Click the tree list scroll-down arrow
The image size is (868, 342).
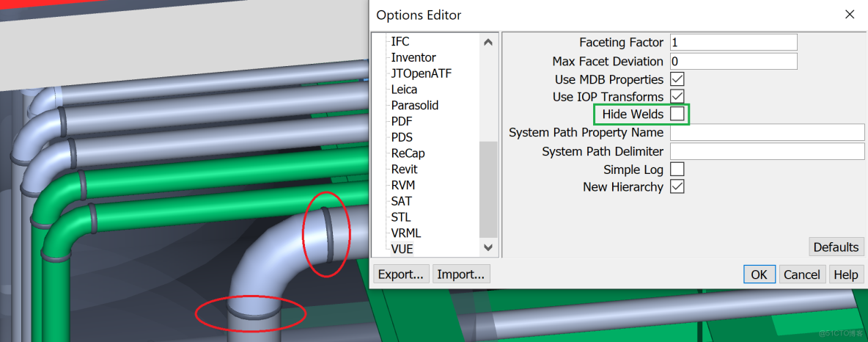(488, 247)
